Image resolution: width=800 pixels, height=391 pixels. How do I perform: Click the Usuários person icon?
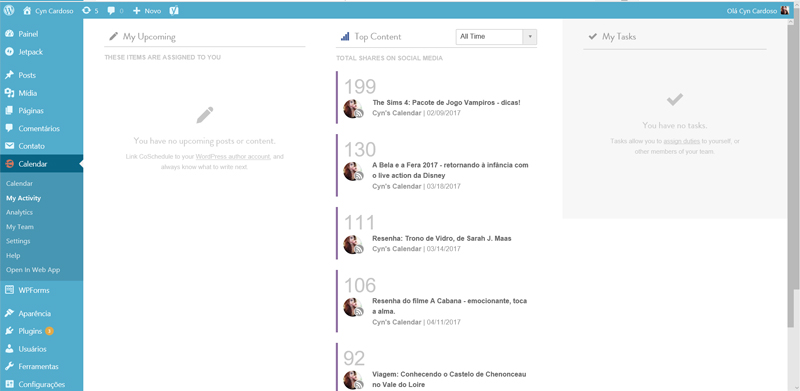(x=9, y=349)
